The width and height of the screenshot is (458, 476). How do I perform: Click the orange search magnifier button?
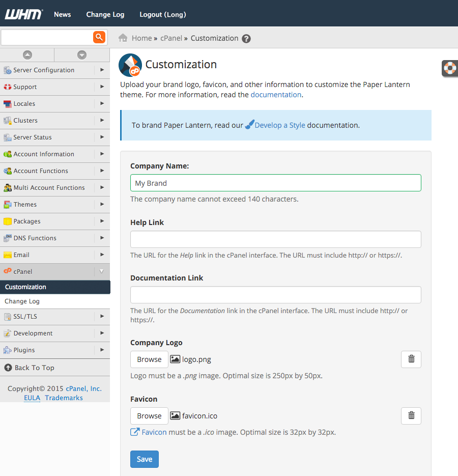[99, 37]
